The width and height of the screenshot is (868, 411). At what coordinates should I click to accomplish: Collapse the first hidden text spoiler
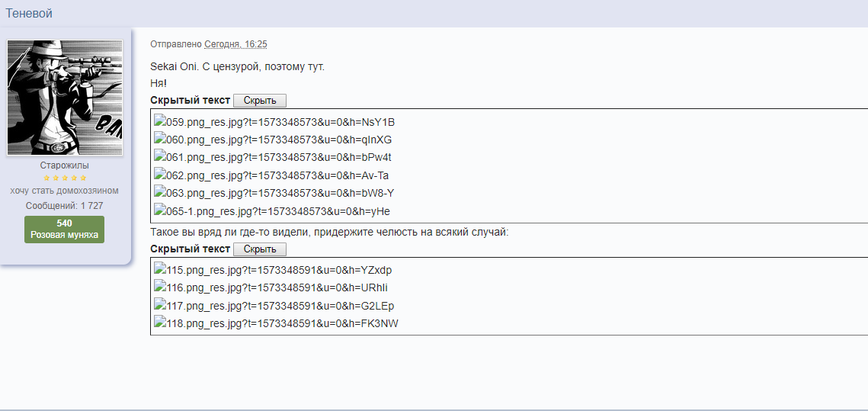(259, 101)
